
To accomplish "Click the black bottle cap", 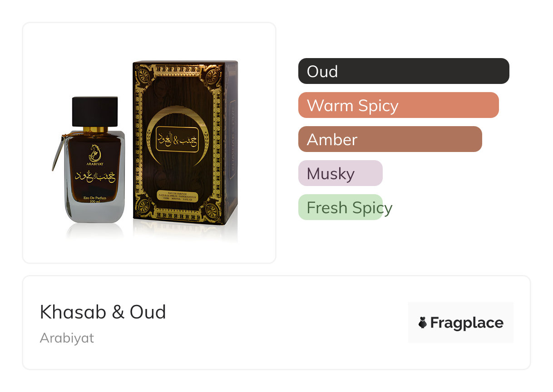I will tap(95, 112).
